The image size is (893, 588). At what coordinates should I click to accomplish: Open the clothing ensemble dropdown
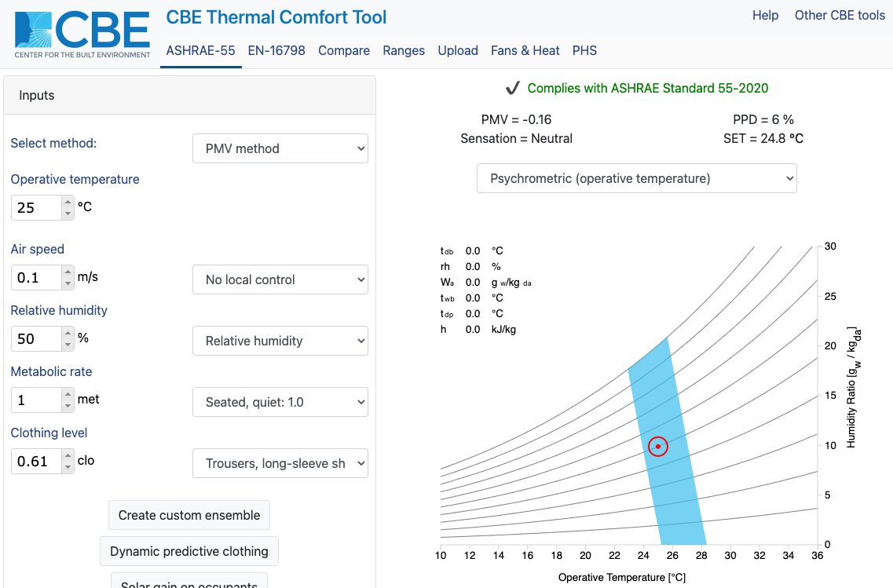point(280,463)
